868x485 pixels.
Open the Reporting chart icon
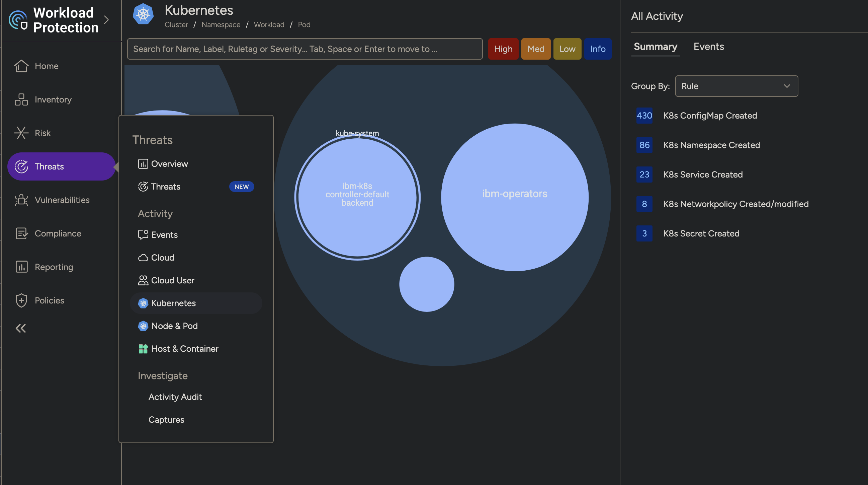coord(21,267)
